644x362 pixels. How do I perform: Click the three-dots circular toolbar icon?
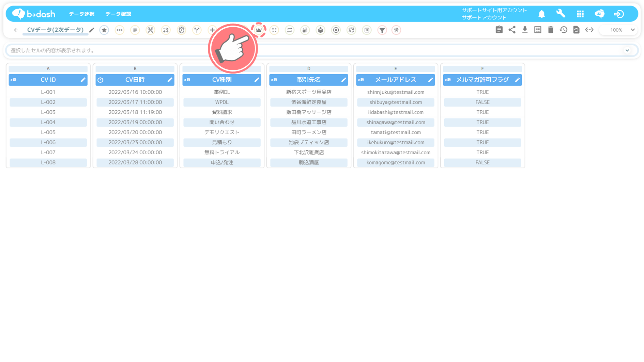[x=119, y=30]
